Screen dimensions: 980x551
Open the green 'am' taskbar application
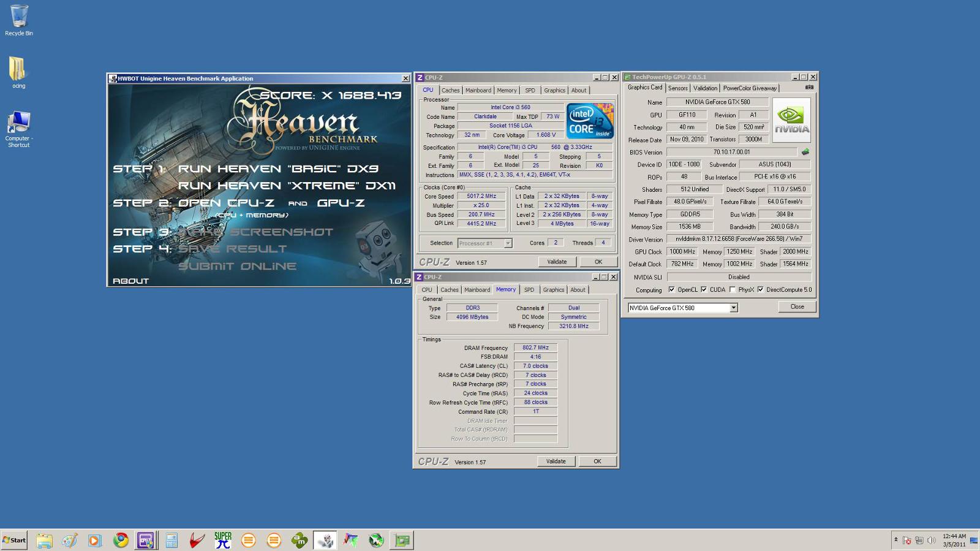coord(300,540)
